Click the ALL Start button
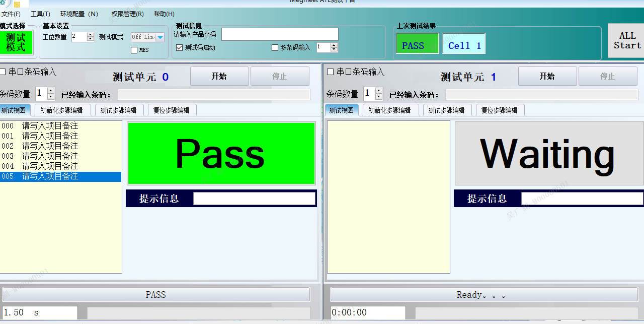The image size is (644, 324). coord(627,41)
